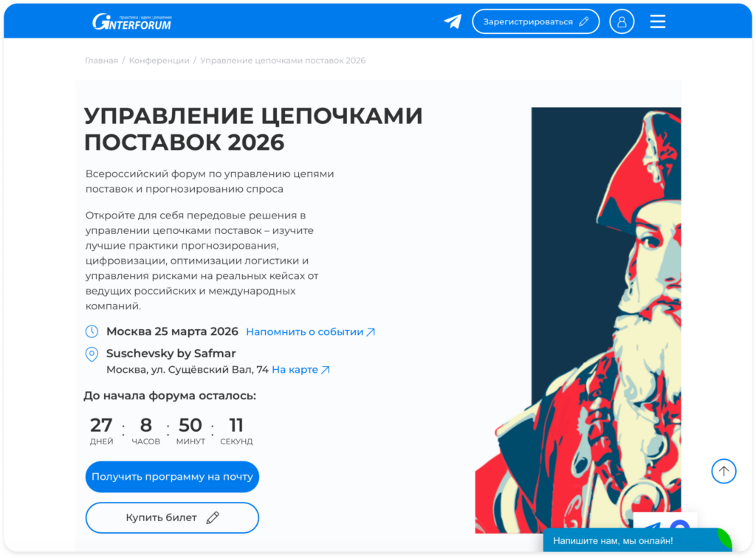Click the forum poster portrait image
756x558 pixels.
point(578,320)
